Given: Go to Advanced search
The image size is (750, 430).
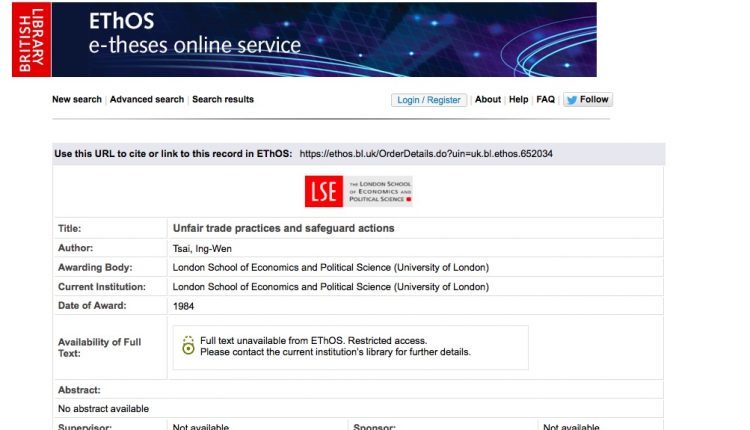Looking at the screenshot, I should coord(147,100).
